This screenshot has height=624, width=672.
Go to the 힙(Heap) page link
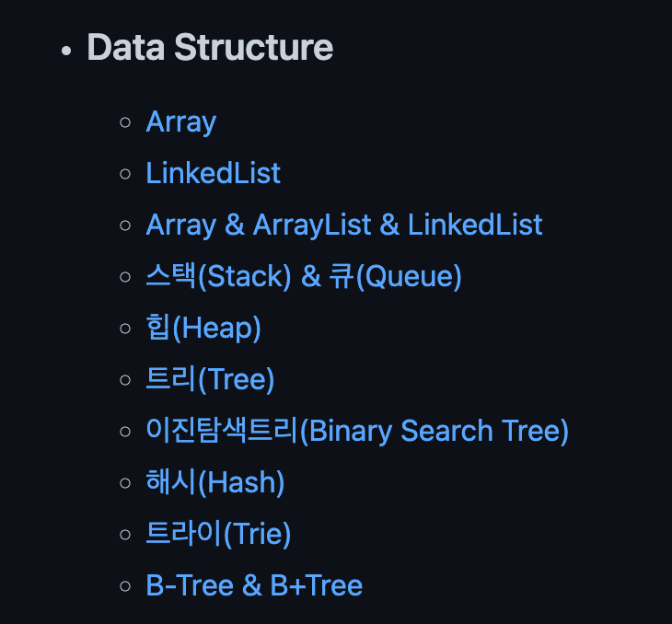pyautogui.click(x=203, y=329)
